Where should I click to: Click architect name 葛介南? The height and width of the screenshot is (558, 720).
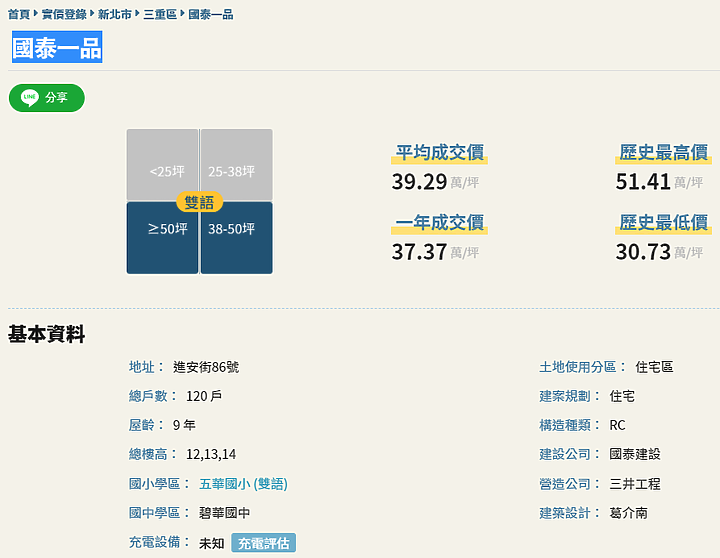(x=629, y=513)
